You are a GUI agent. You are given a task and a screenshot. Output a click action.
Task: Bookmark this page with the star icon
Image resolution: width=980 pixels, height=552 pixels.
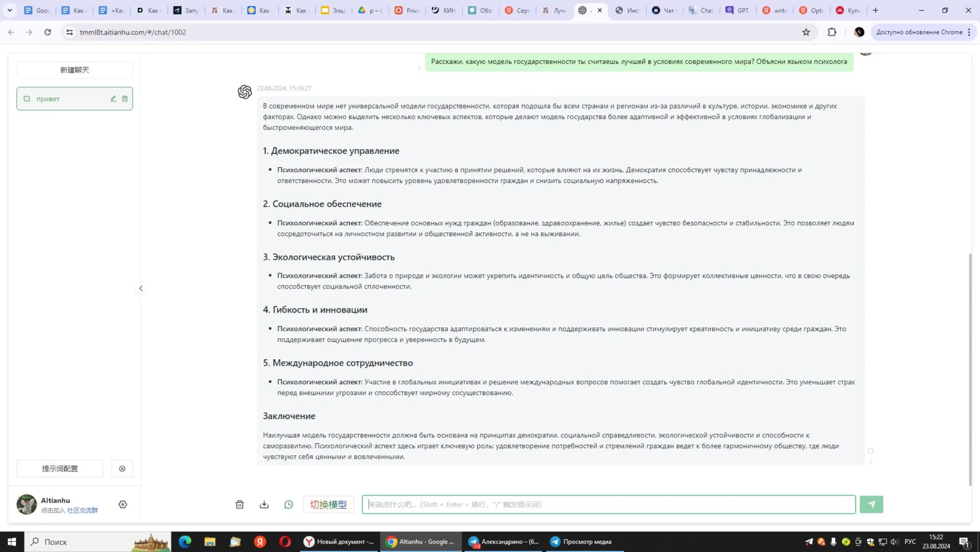[806, 32]
